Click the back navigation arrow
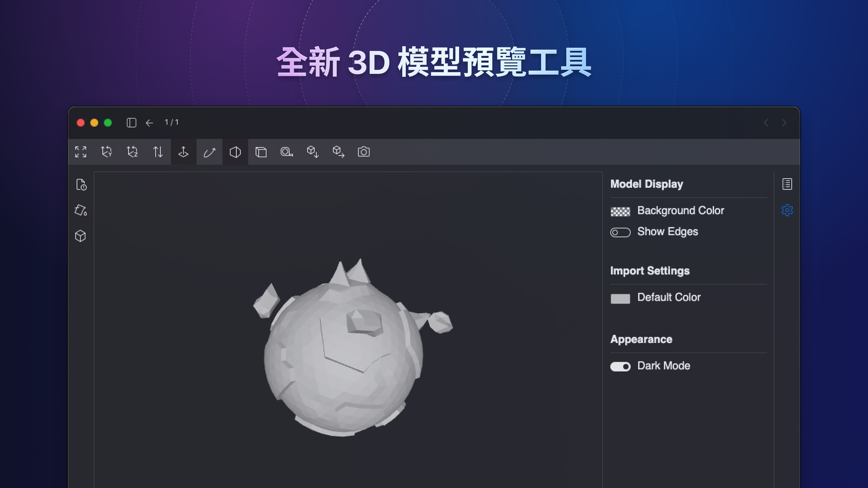 tap(149, 123)
